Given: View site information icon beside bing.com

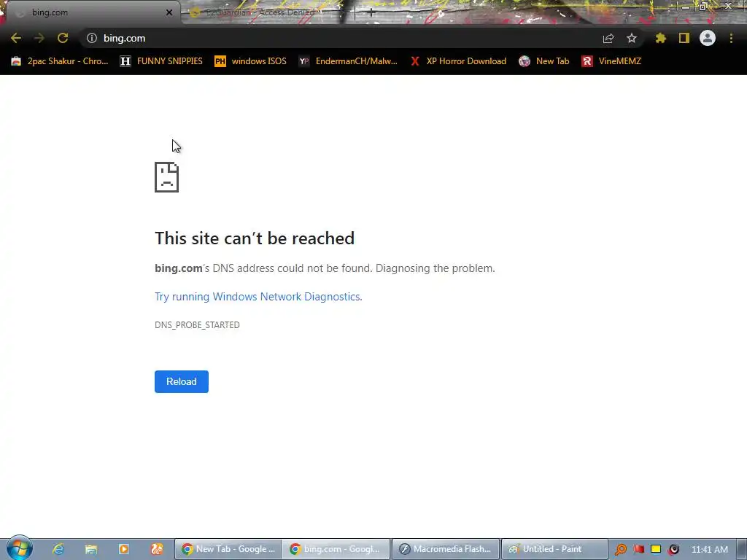Looking at the screenshot, I should [92, 38].
